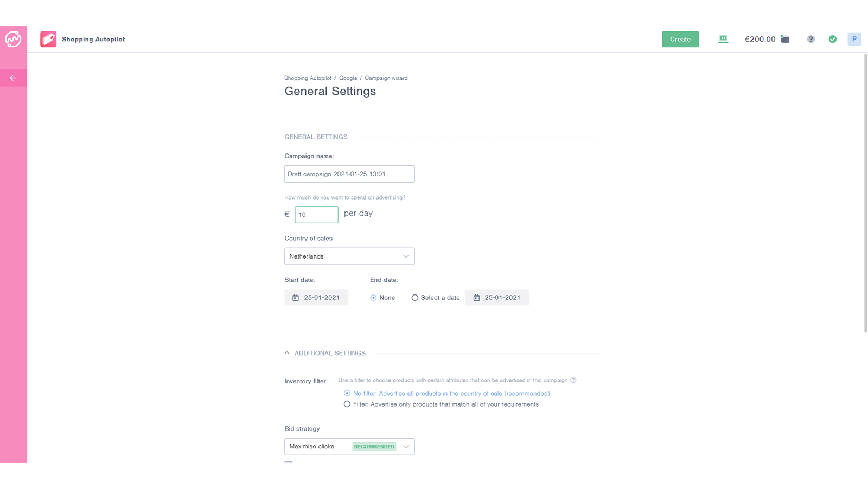The height and width of the screenshot is (488, 868).
Task: Open help via question mark icon
Action: tap(810, 39)
